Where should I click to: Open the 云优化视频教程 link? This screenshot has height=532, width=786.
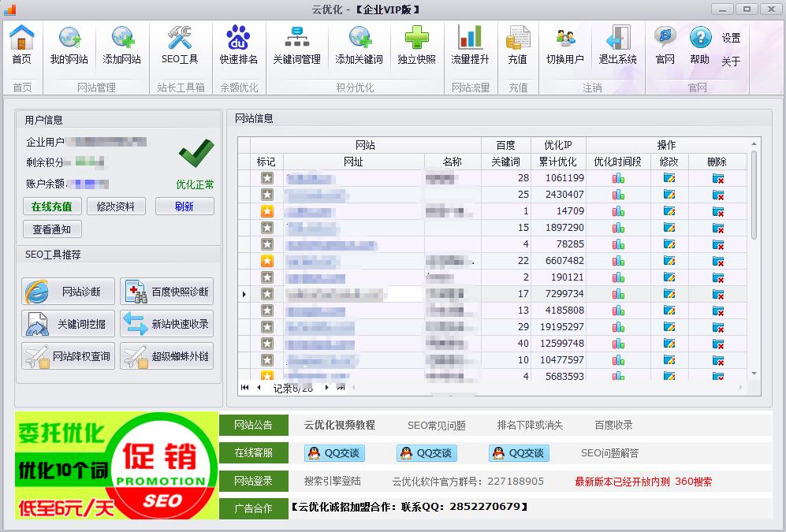[339, 425]
